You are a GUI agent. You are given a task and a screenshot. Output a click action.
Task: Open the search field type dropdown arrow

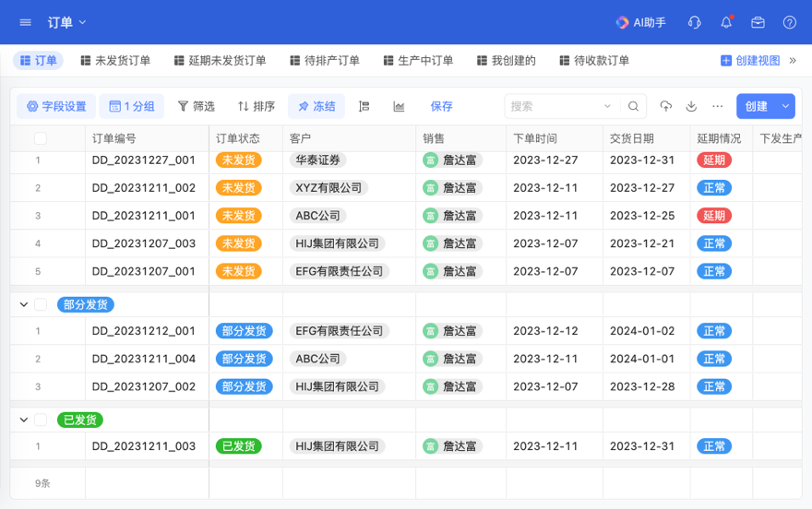point(607,106)
